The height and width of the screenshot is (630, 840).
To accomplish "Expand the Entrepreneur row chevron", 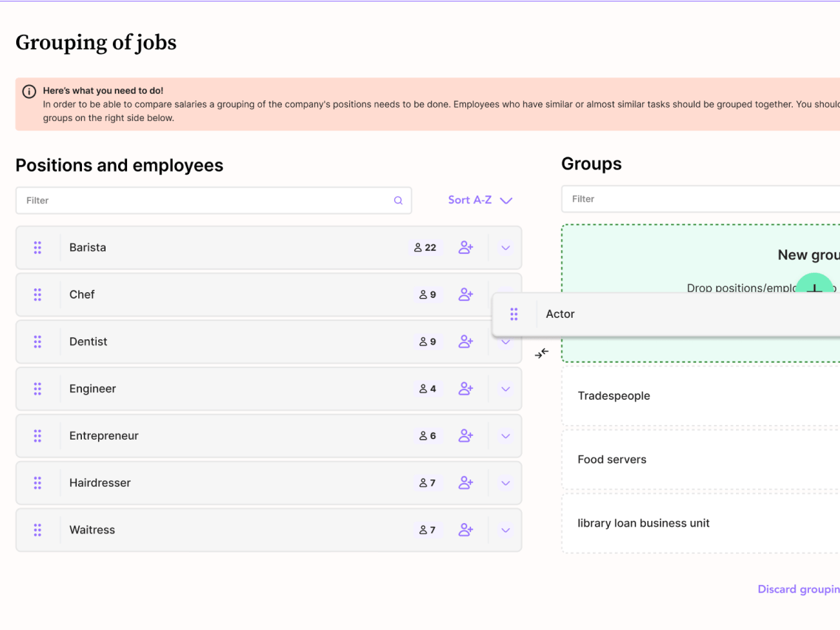I will [505, 436].
